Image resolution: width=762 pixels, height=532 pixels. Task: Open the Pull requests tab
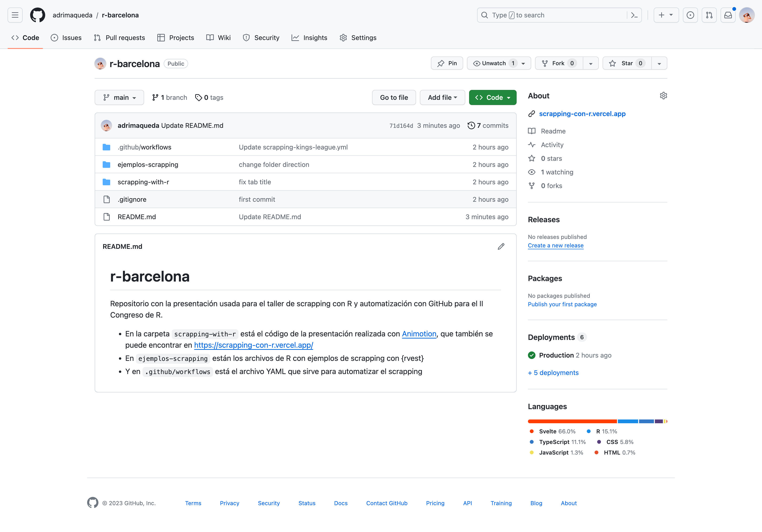119,38
